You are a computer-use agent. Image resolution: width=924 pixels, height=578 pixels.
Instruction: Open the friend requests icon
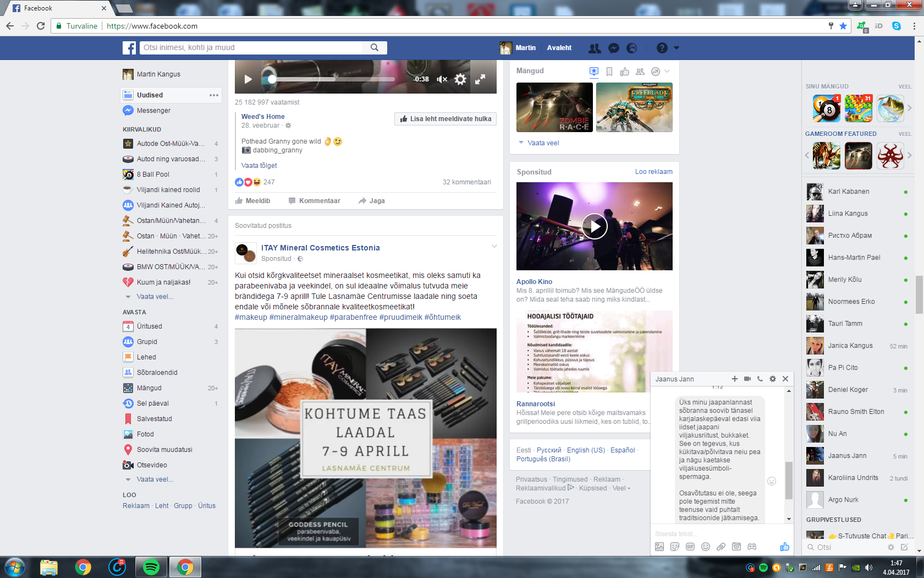pyautogui.click(x=595, y=48)
